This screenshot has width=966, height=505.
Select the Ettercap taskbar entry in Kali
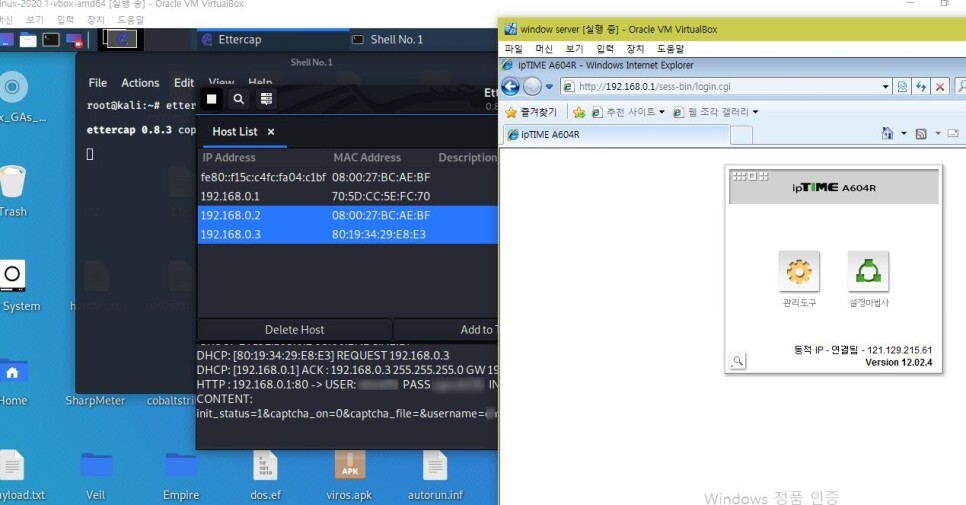click(x=272, y=39)
